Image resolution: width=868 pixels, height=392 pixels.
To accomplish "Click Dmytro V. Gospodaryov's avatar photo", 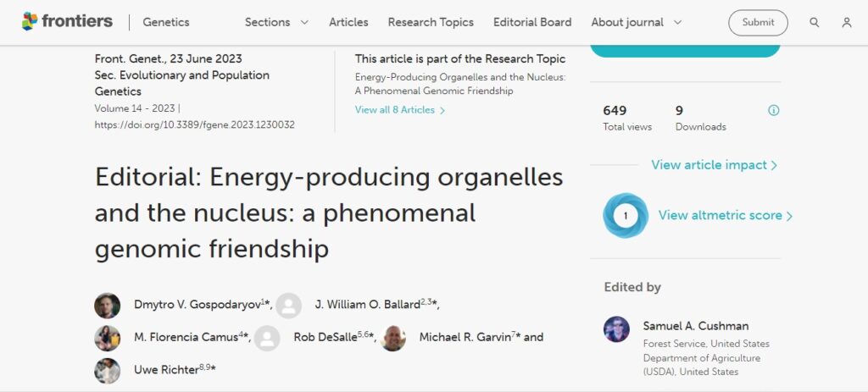I will click(x=108, y=305).
